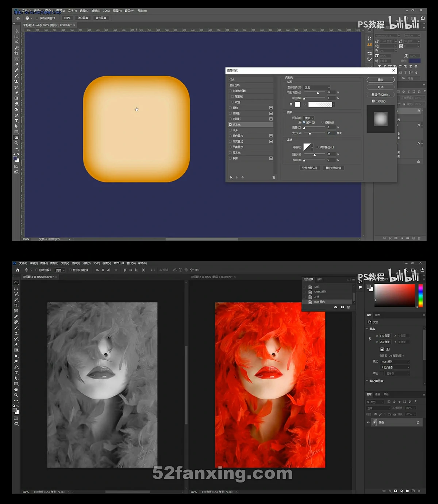Toggle the 内发光 (Inner Glow) checkbox
The height and width of the screenshot is (504, 438).
click(x=230, y=125)
